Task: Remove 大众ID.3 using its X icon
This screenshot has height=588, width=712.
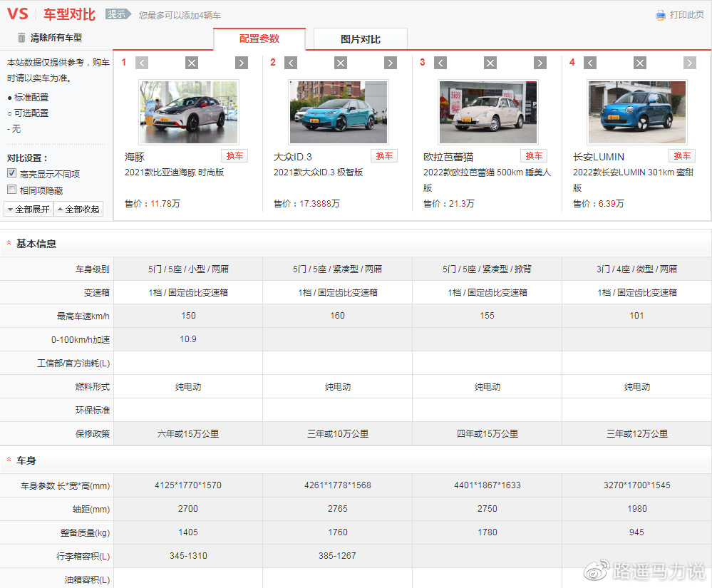Action: coord(341,63)
